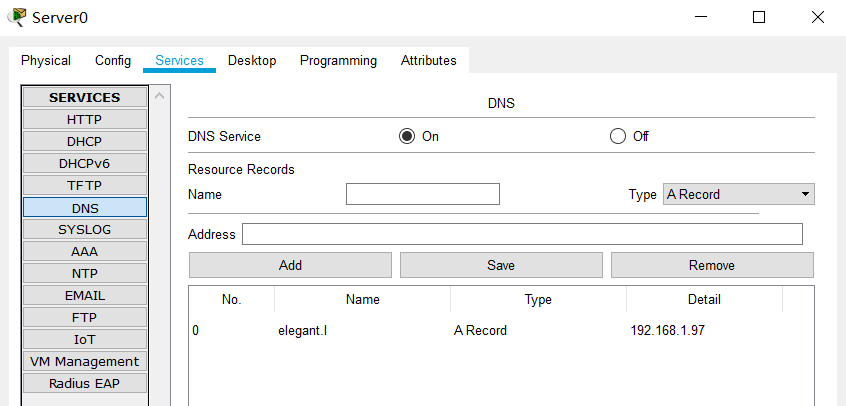Remove the selected DNS record
846x406 pixels.
coord(712,265)
